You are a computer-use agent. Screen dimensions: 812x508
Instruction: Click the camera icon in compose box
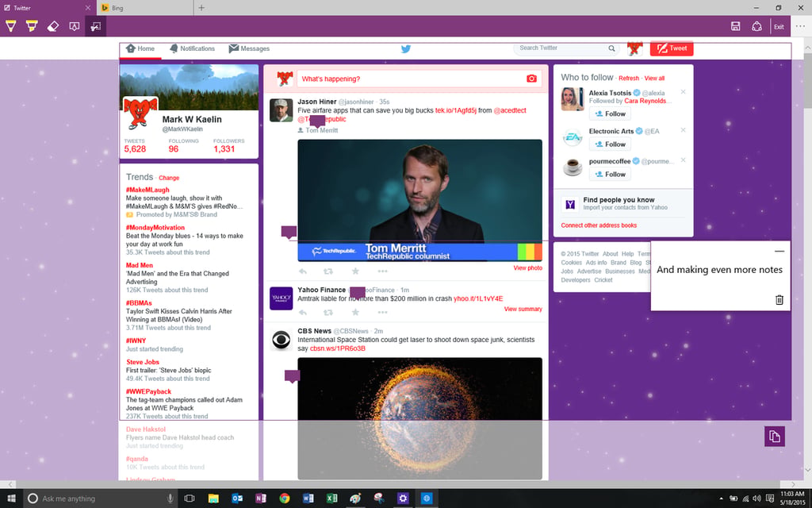coord(531,79)
